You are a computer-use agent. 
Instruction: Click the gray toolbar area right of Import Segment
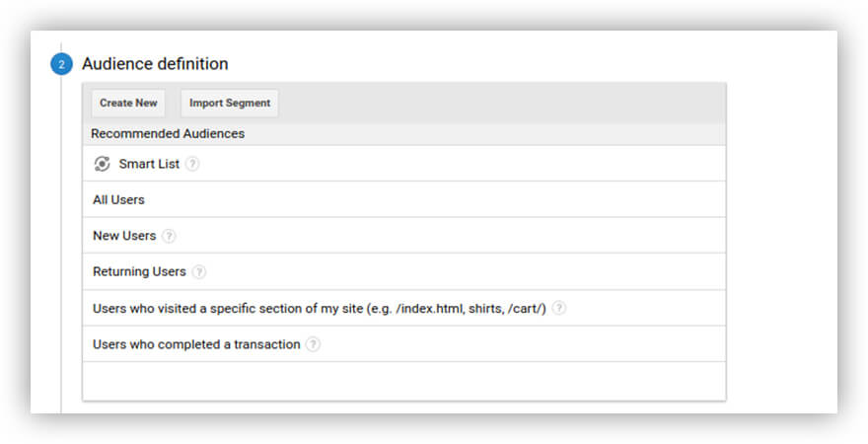click(x=503, y=104)
